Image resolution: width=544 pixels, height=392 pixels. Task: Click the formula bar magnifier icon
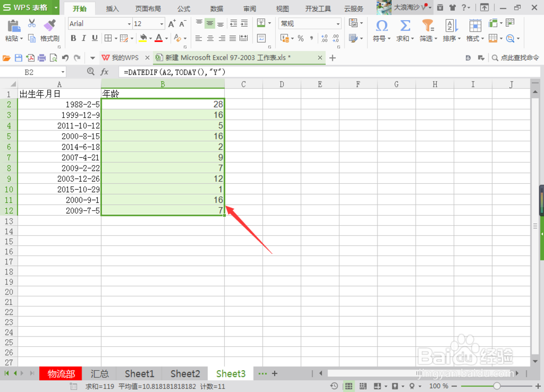[90, 71]
